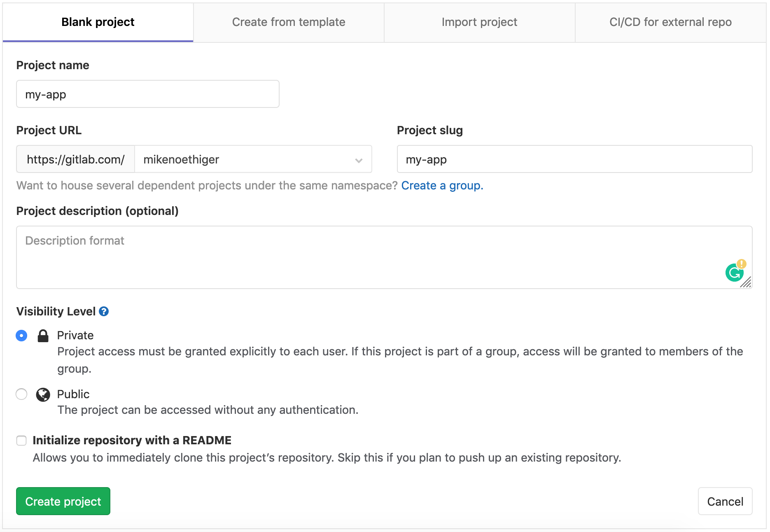Switch to the Create from template tab

(x=289, y=22)
